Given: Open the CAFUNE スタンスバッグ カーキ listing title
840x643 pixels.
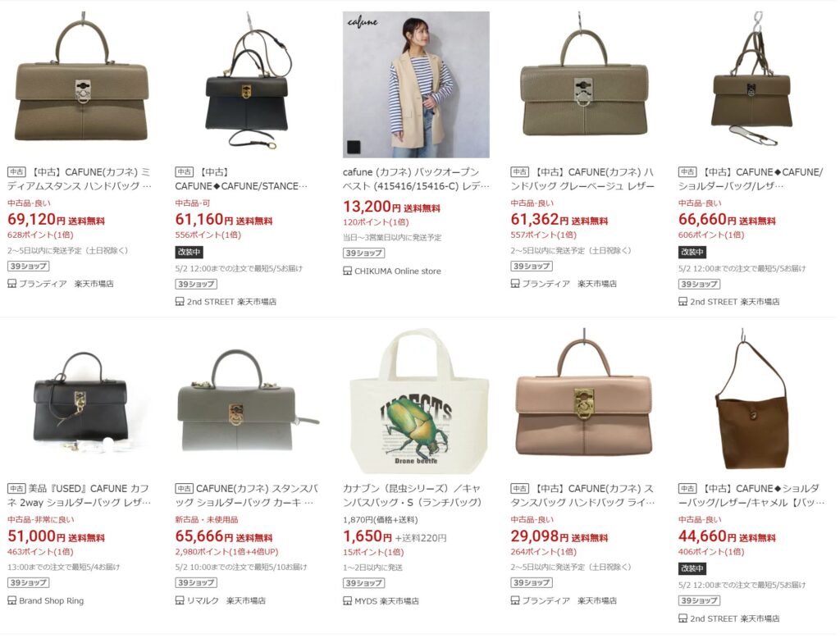Looking at the screenshot, I should click(x=247, y=495).
